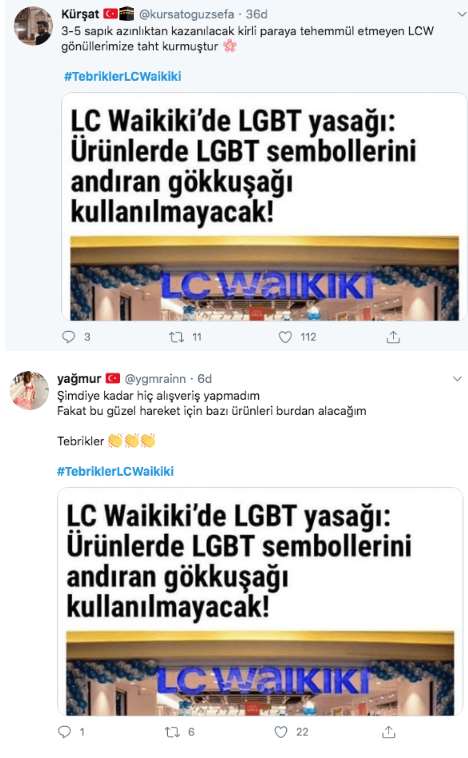The width and height of the screenshot is (468, 758).
Task: Open #TebriklerLCWaikiki hashtag in second tweet
Action: click(115, 471)
